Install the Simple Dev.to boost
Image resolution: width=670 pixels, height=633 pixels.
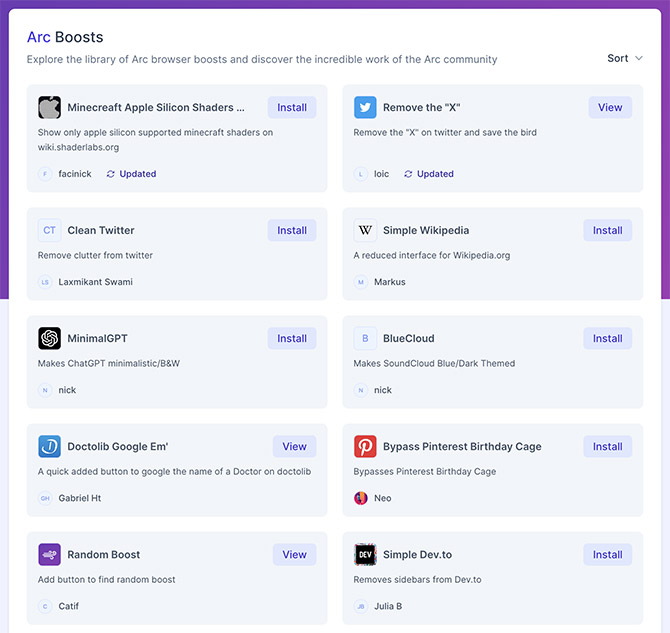[607, 555]
